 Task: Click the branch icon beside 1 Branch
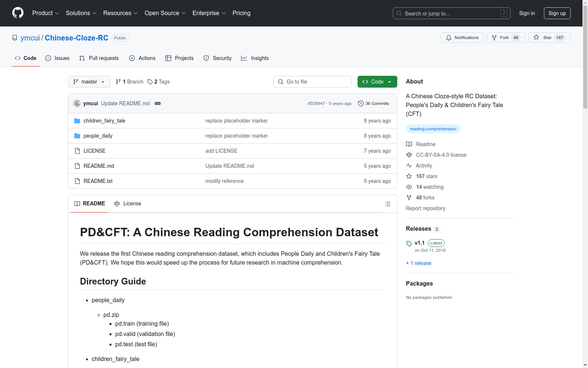118,82
